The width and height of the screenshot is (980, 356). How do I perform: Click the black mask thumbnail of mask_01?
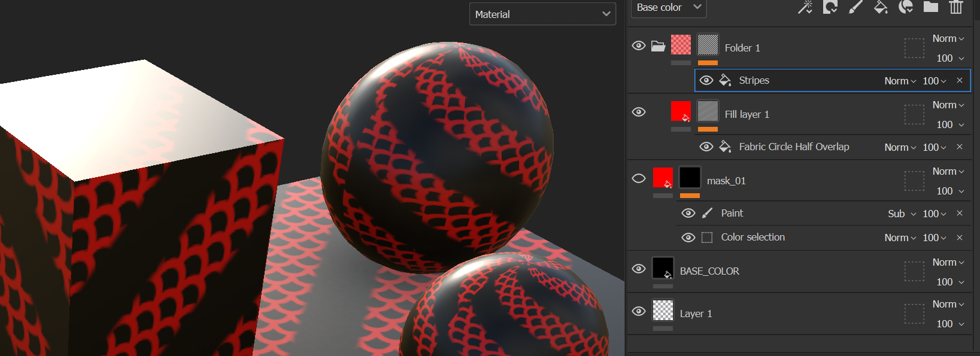click(690, 178)
